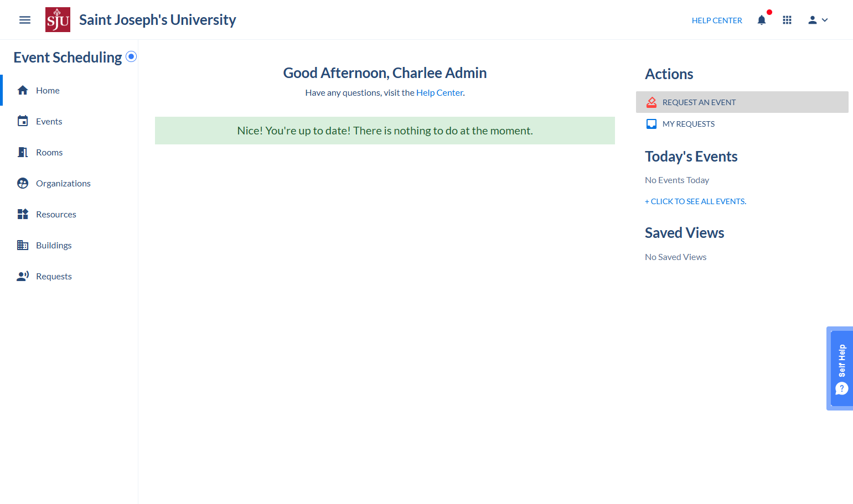Screen dimensions: 853x504
Task: Open the HELP CENTER link in header
Action: [717, 20]
